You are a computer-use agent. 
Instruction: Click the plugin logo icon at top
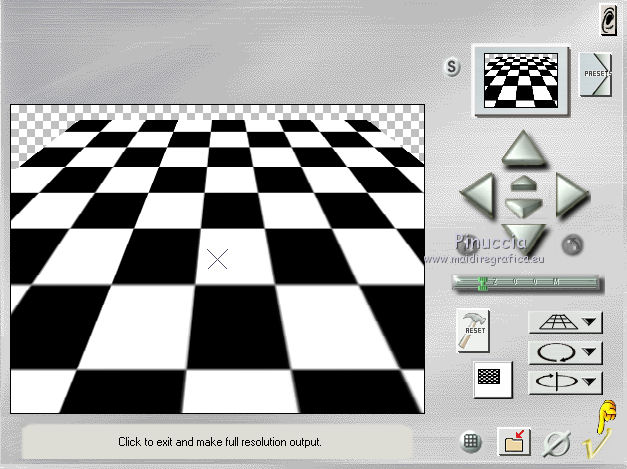coord(609,19)
